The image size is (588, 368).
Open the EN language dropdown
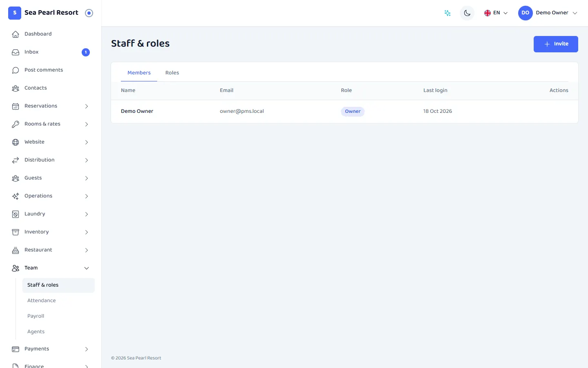click(x=496, y=13)
